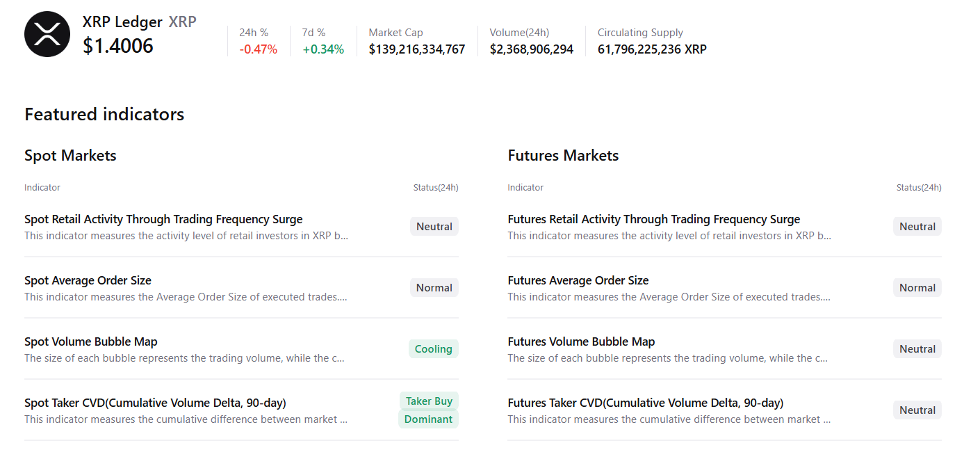Viewport: 980px width, 450px height.
Task: Click the Market Cap label
Action: pos(395,33)
